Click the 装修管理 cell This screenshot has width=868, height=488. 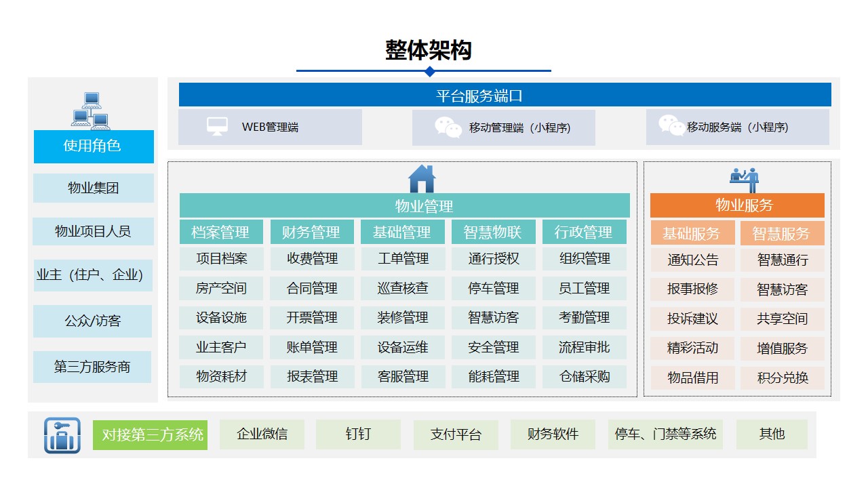[403, 318]
